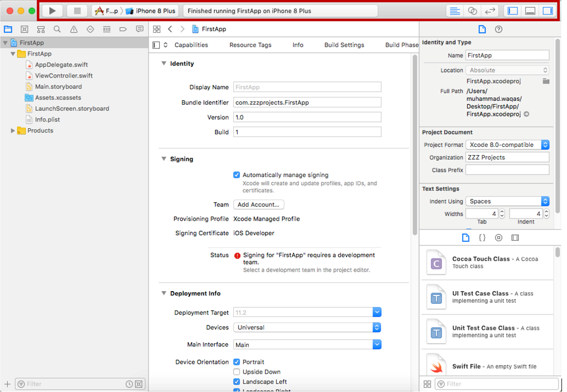
Task: Enable Upside Down orientation
Action: click(237, 371)
